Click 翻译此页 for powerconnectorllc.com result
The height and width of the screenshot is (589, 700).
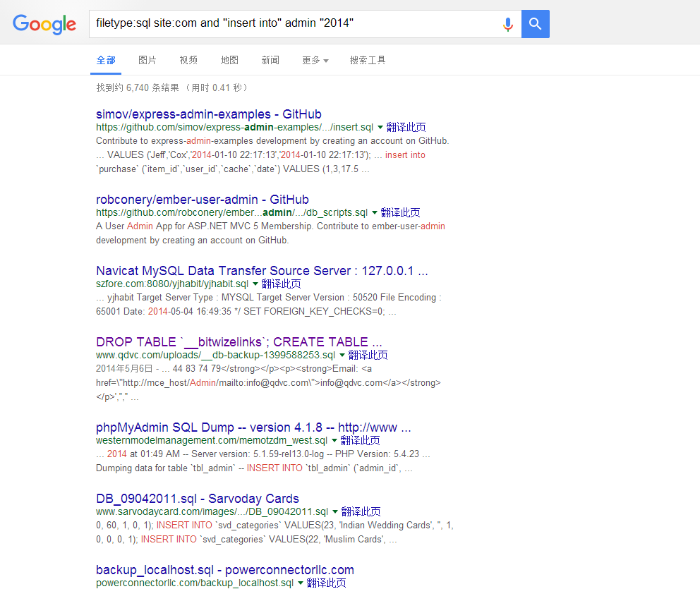click(x=326, y=583)
